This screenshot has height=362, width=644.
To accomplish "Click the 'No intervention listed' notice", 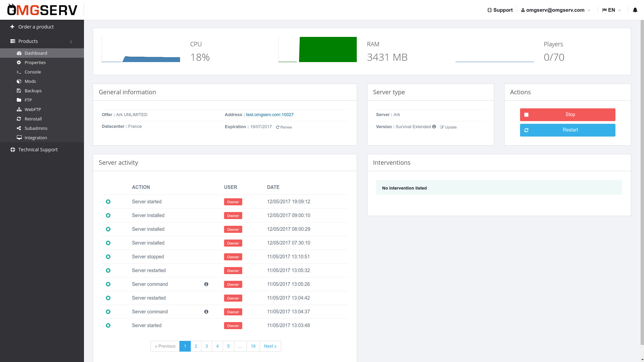I will [499, 187].
